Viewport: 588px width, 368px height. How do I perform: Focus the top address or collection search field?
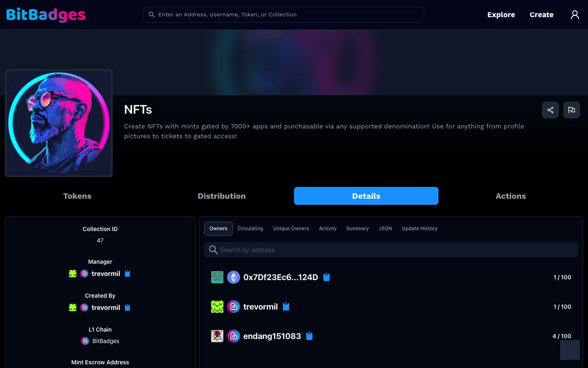pyautogui.click(x=284, y=15)
